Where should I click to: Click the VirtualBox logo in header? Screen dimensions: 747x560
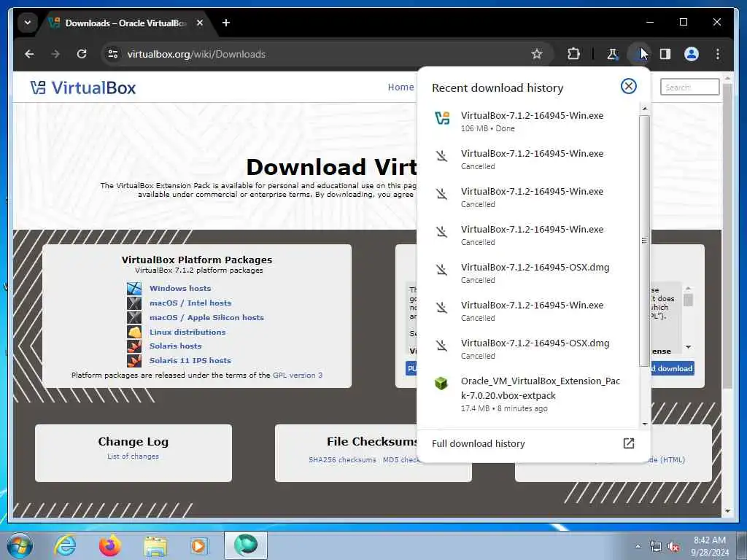click(83, 87)
